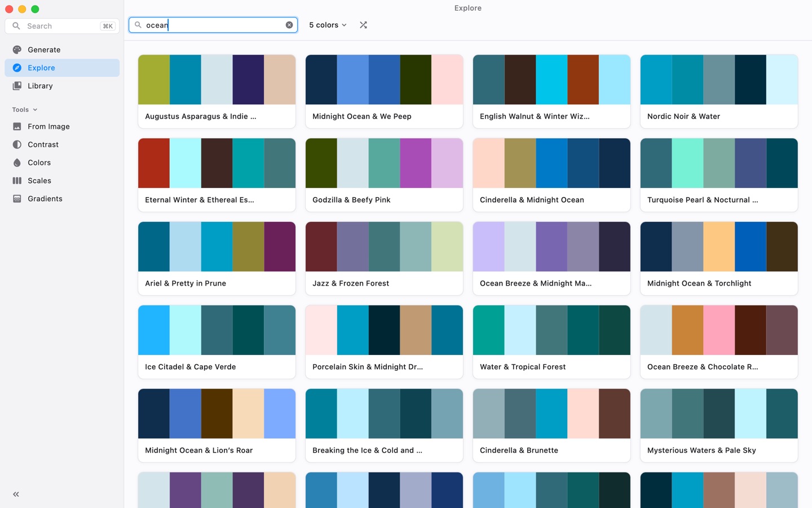812x508 pixels.
Task: Pick the pink swatch in Ocean Breeze & Chocolate palette
Action: coord(719,330)
